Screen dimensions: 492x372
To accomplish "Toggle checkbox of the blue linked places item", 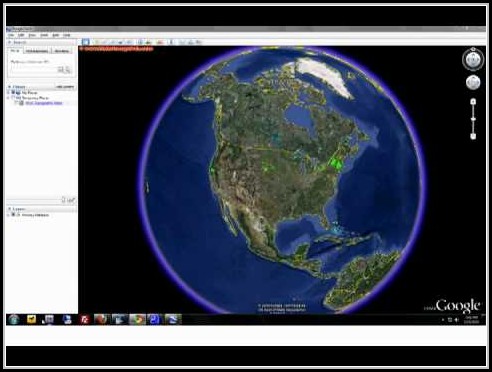I will click(17, 103).
